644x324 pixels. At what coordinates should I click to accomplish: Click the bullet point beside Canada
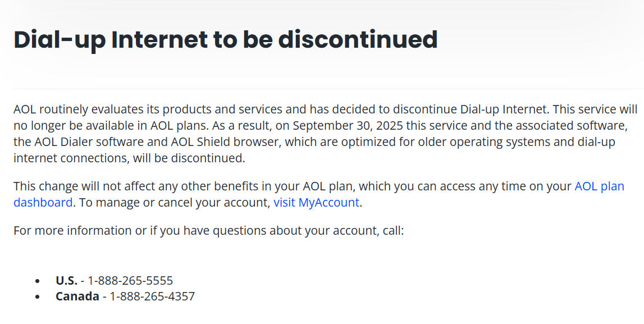pyautogui.click(x=38, y=296)
